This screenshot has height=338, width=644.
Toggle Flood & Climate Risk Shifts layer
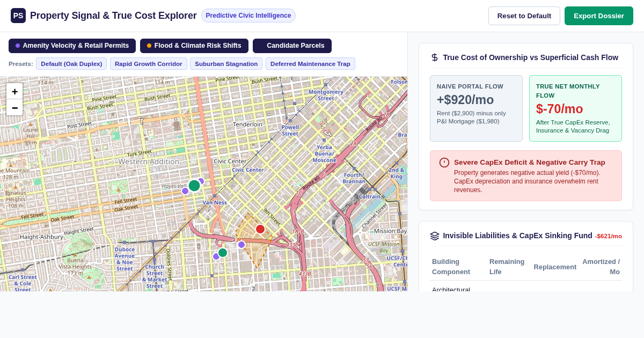click(x=194, y=46)
